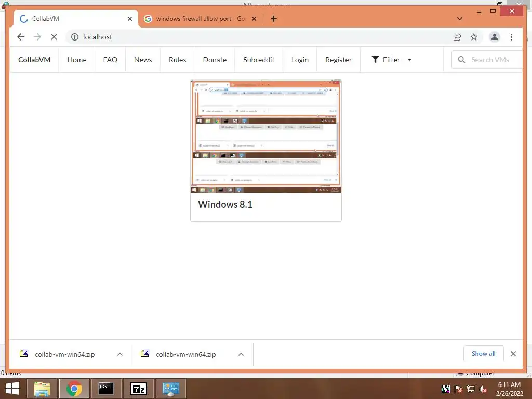Expand the tab search chevron
The height and width of the screenshot is (399, 532).
(459, 19)
